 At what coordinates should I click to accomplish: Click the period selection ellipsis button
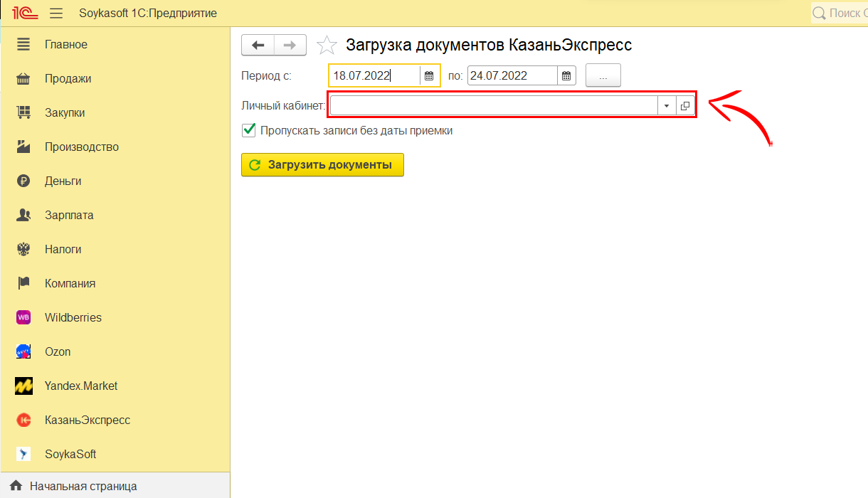(603, 75)
